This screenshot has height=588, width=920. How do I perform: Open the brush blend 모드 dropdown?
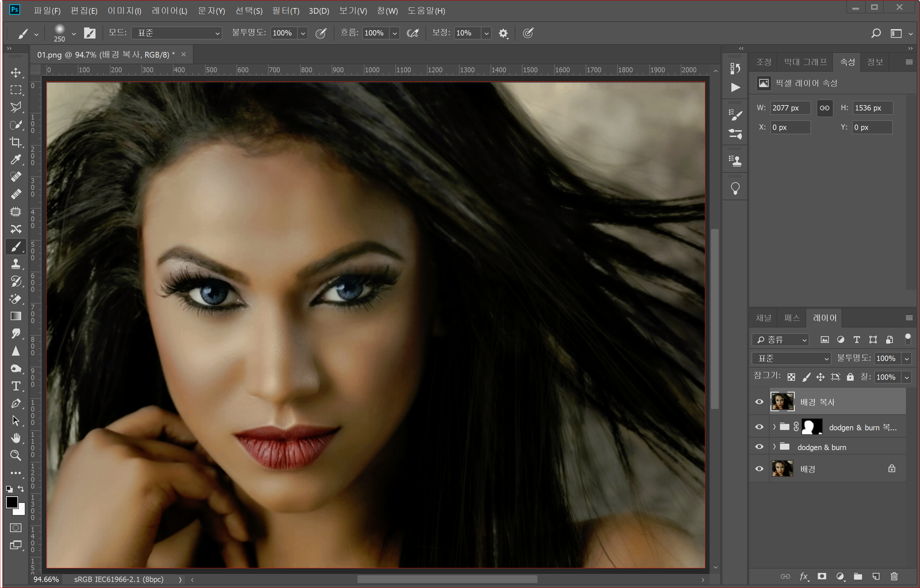(x=177, y=33)
